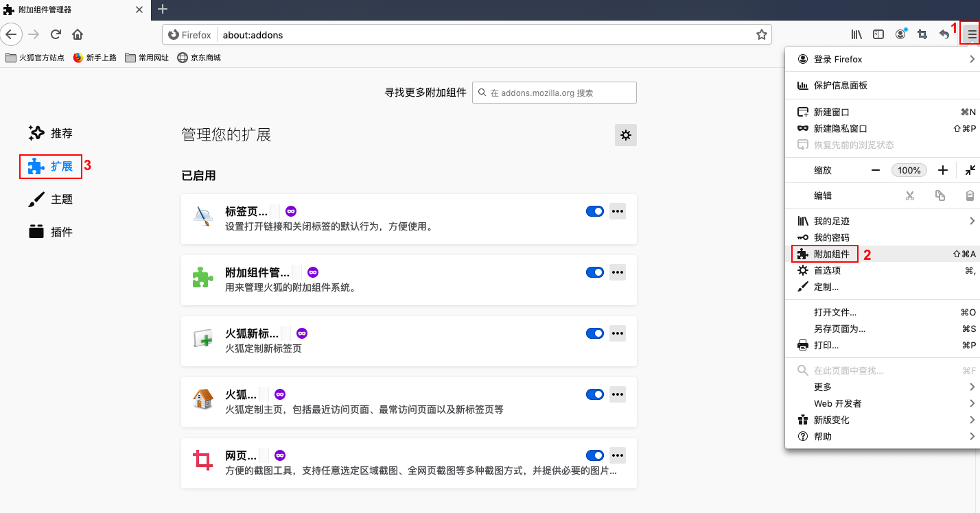Turn off the 火狐新标 extension toggle
The image size is (980, 513).
(595, 333)
